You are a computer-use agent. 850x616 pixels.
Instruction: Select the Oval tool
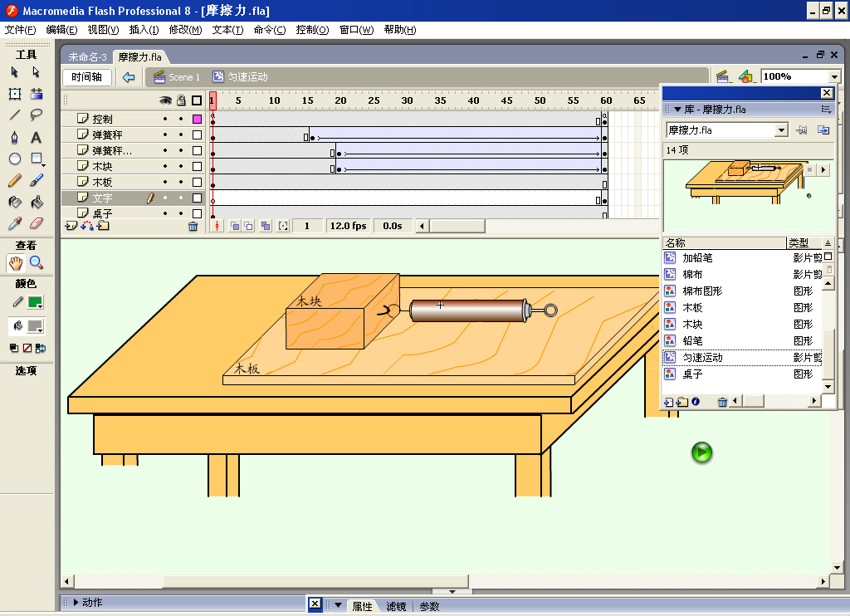15,159
